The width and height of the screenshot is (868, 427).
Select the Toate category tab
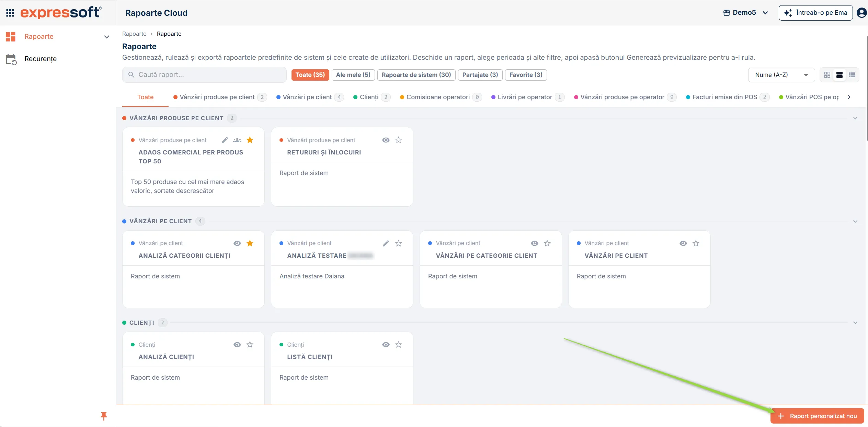click(x=145, y=97)
